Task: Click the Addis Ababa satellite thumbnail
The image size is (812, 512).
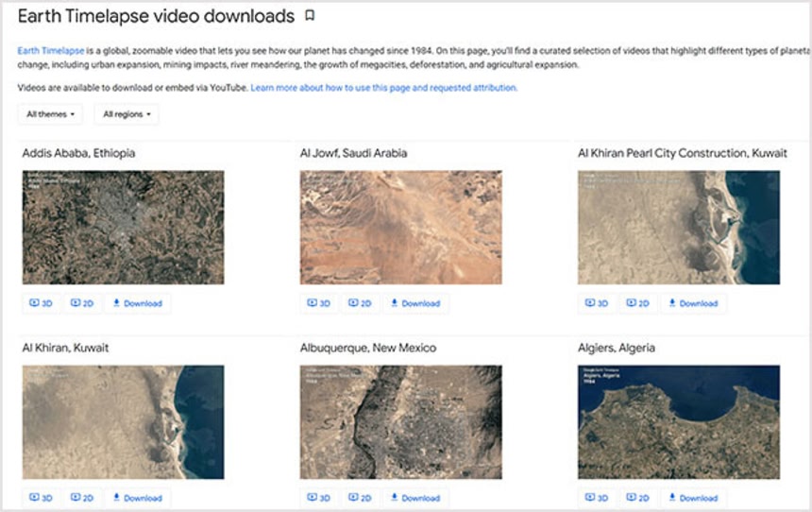Action: point(123,228)
